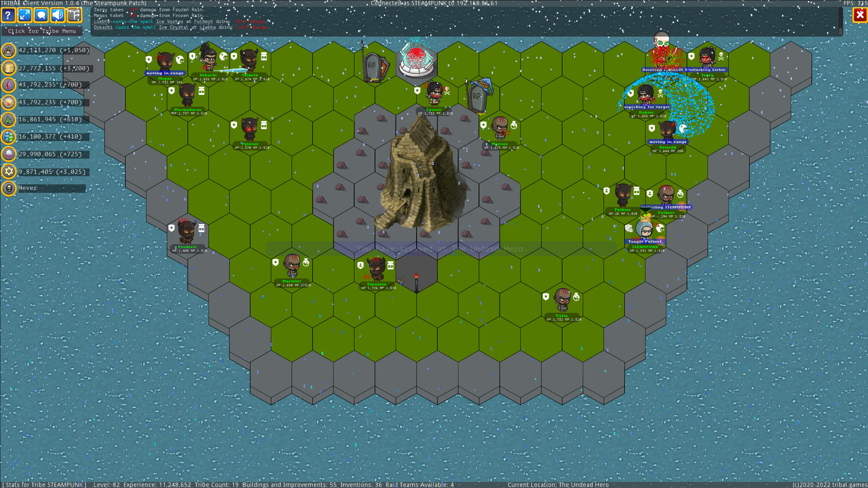Select the Valia tribe member
Screen dimensions: 868x488
(x=562, y=300)
